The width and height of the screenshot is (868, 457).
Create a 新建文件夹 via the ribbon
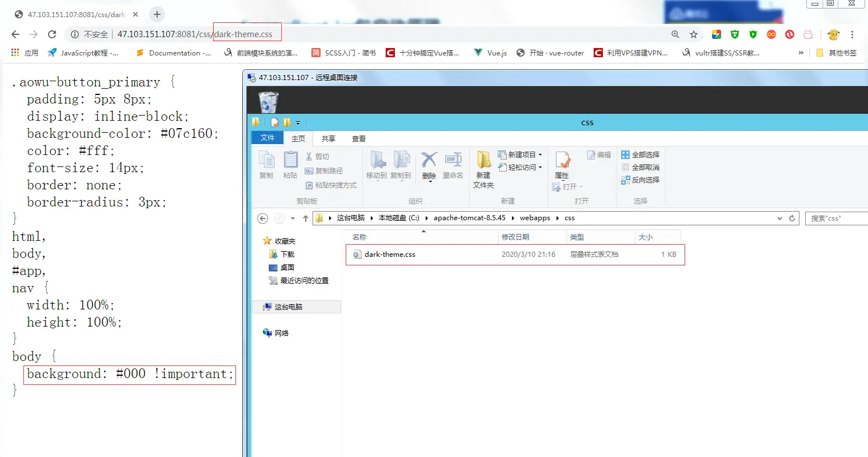click(x=483, y=169)
